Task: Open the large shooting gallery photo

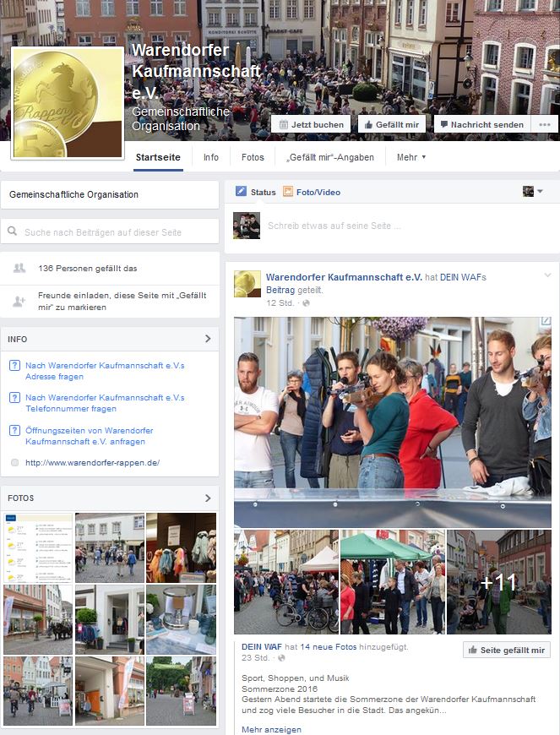Action: click(393, 422)
